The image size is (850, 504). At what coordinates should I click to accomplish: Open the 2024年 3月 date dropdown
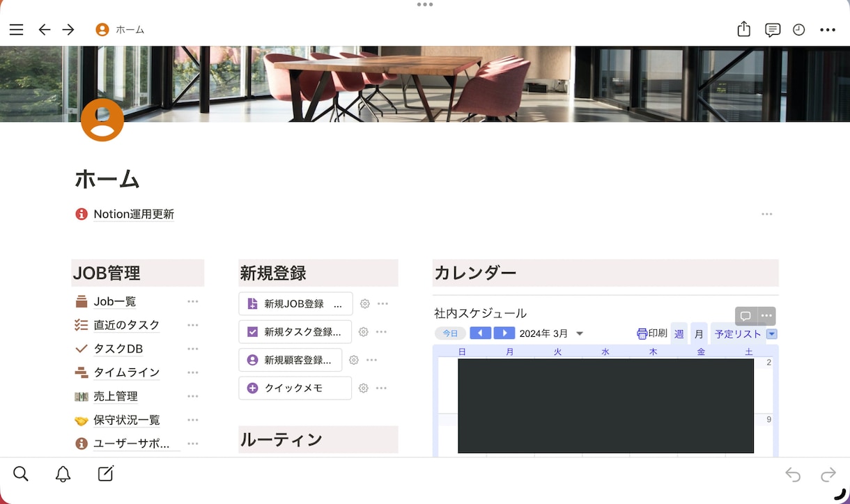point(551,333)
